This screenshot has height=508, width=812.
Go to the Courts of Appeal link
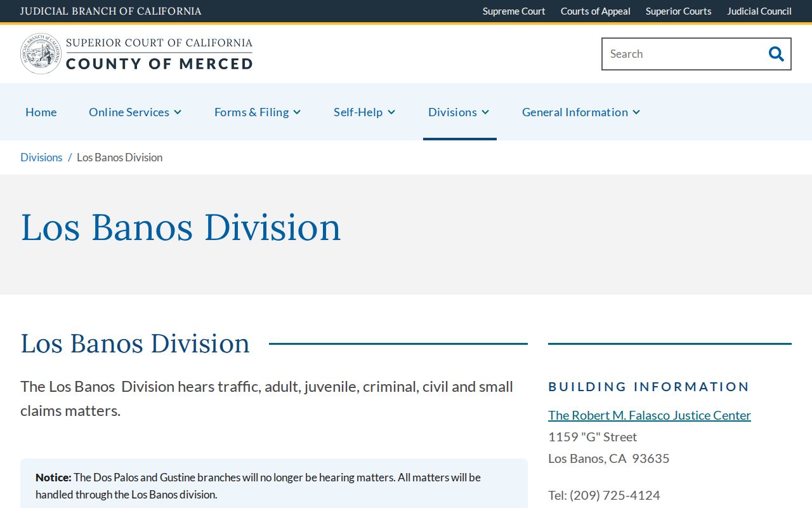click(x=596, y=11)
